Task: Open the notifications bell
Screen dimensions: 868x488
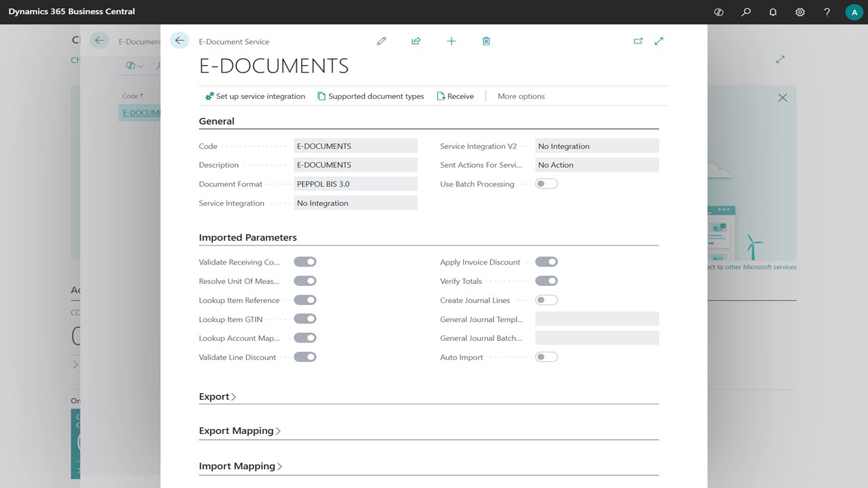Action: [x=773, y=12]
